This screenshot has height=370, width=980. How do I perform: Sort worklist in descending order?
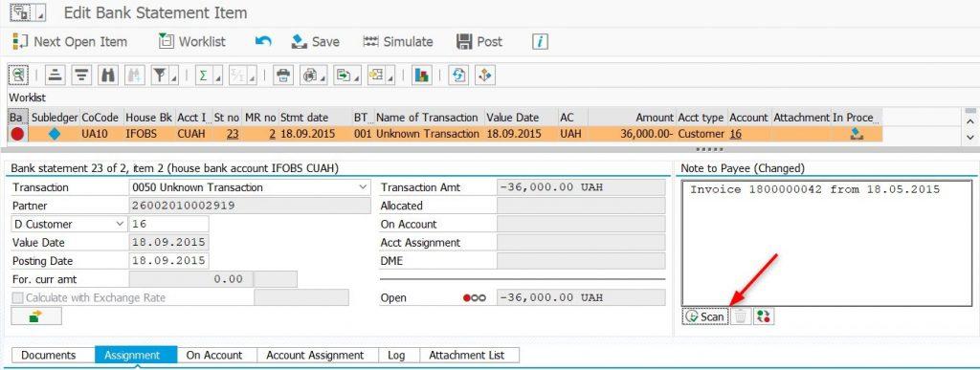[81, 76]
